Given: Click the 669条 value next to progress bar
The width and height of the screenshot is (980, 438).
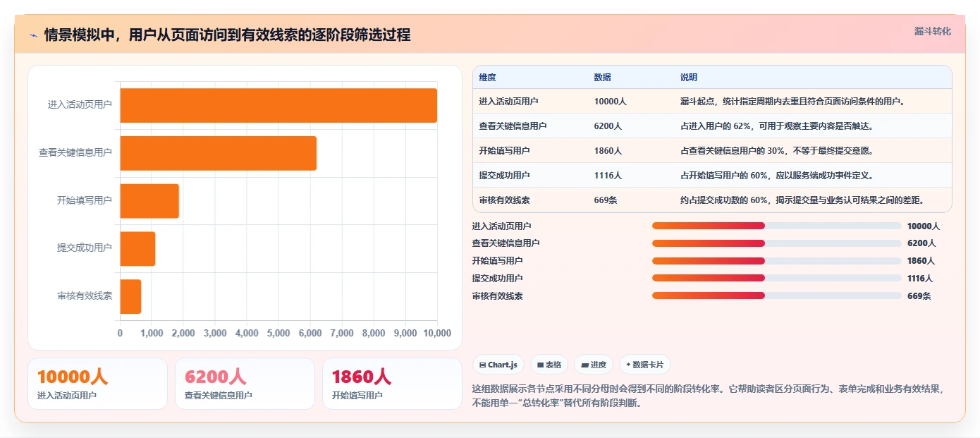Looking at the screenshot, I should tap(919, 296).
